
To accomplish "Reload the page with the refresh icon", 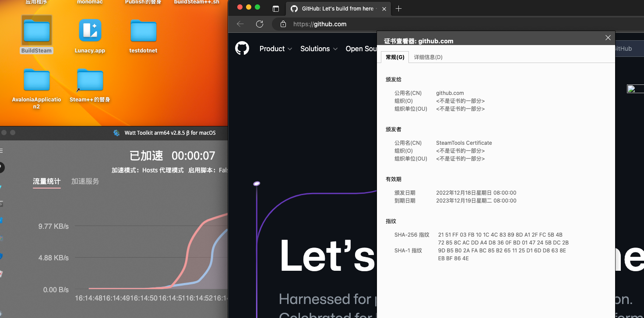I will pyautogui.click(x=259, y=24).
